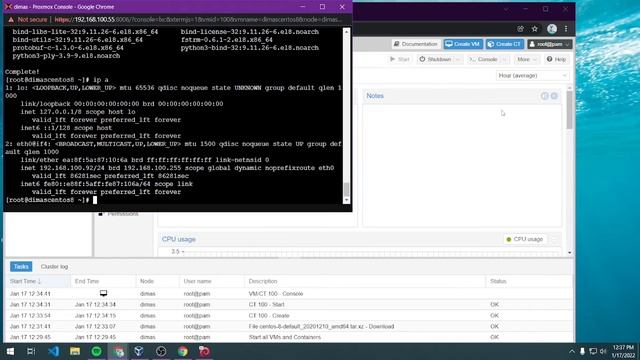Open the Hour (average) timeframe dropdown
This screenshot has height=360, width=640.
tap(532, 76)
